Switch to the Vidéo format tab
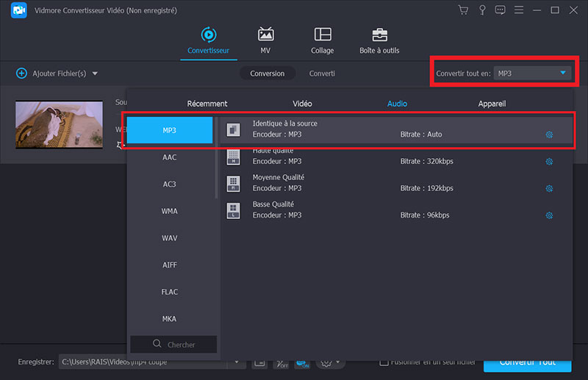Image resolution: width=588 pixels, height=380 pixels. (x=302, y=104)
